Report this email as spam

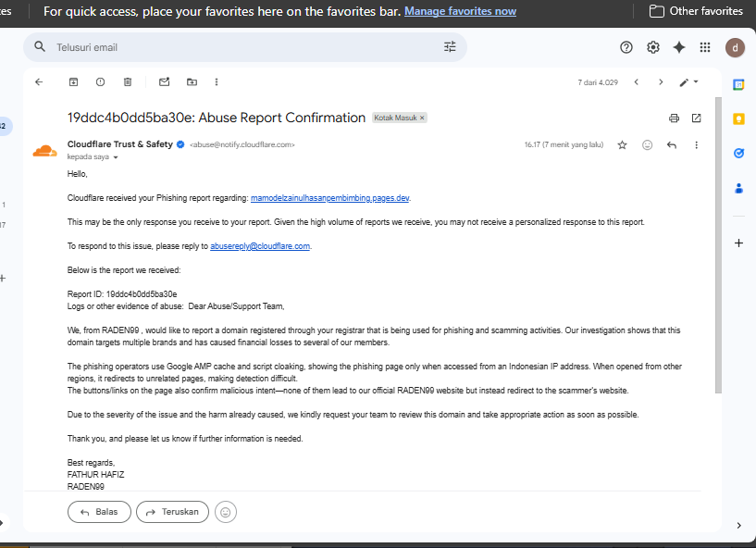tap(100, 82)
